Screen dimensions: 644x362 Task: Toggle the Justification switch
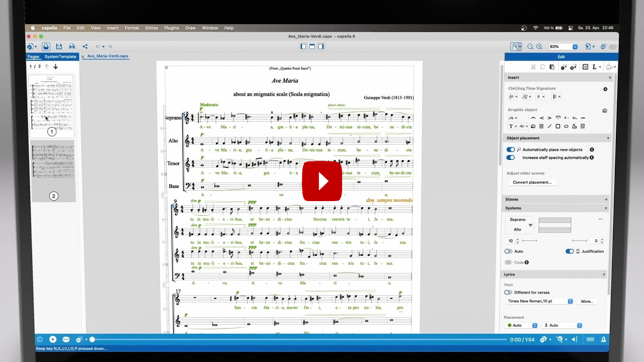pyautogui.click(x=570, y=251)
